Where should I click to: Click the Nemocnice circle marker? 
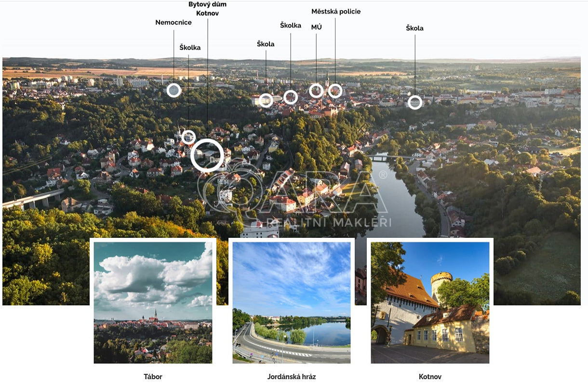(x=174, y=90)
